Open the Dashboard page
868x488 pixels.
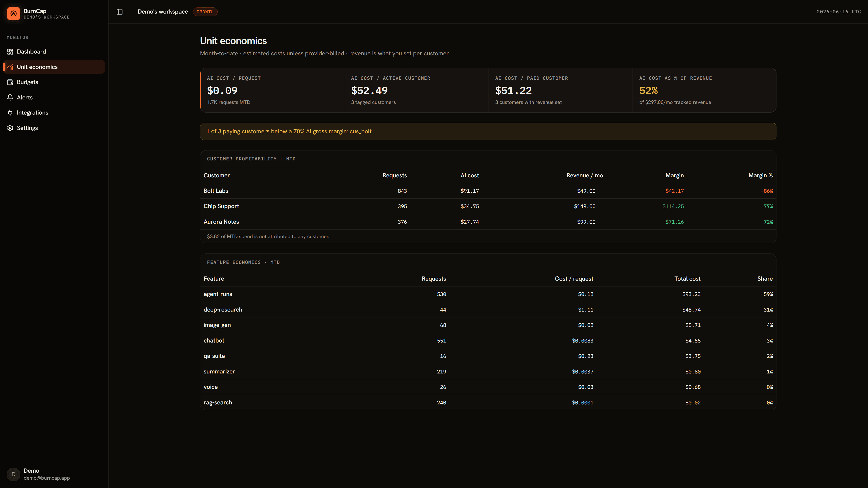coord(54,52)
